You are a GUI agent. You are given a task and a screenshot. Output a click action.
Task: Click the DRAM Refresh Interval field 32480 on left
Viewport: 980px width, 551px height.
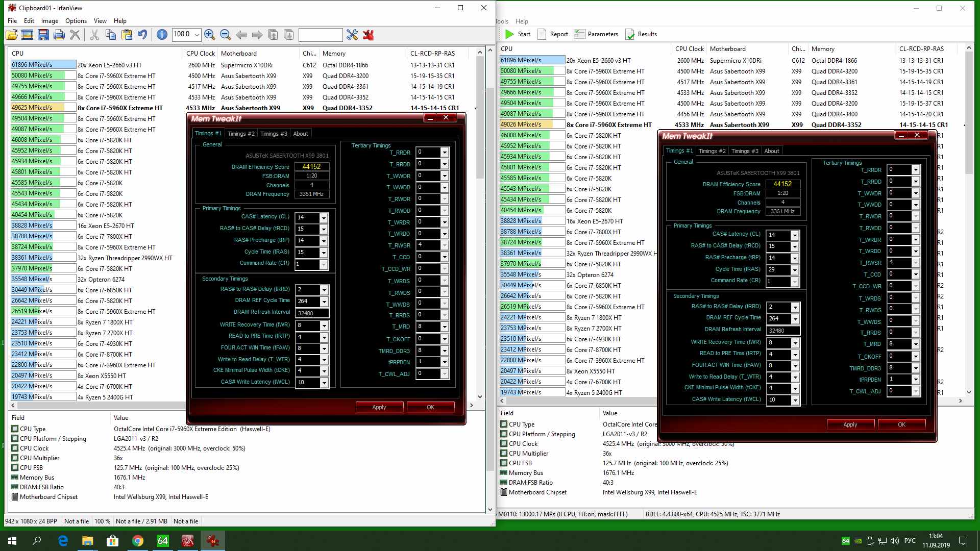(311, 313)
